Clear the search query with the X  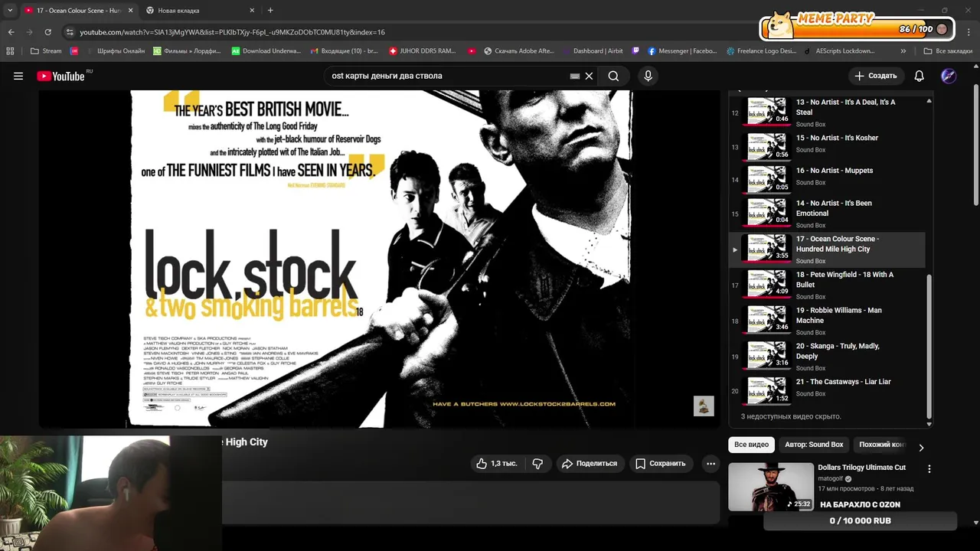tap(589, 76)
